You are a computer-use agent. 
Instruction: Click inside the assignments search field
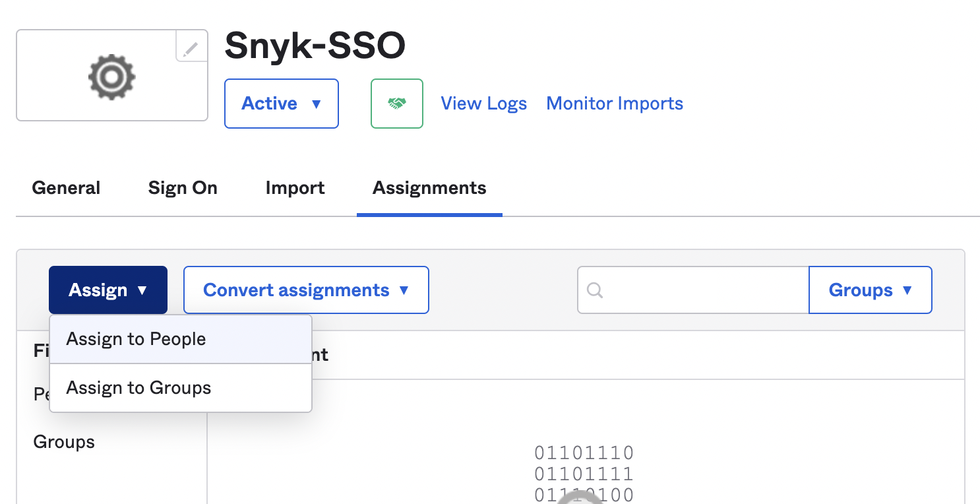[x=699, y=290]
